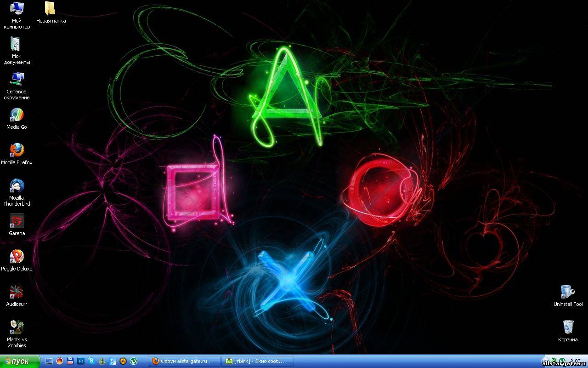Screen dimensions: 588x368
Task: Click the Корзина recycle bin icon
Action: (x=568, y=327)
